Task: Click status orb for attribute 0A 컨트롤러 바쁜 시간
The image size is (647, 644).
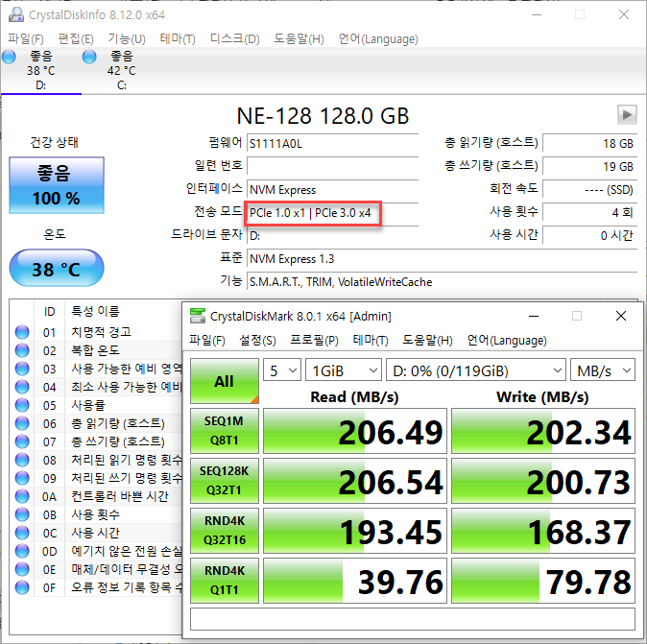Action: pyautogui.click(x=22, y=496)
